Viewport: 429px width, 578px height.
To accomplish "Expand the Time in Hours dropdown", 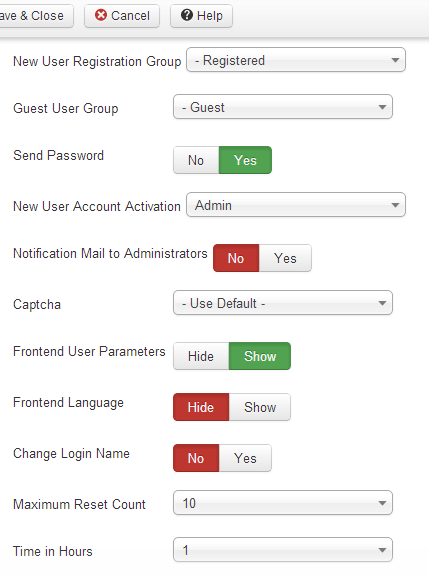I will click(283, 550).
